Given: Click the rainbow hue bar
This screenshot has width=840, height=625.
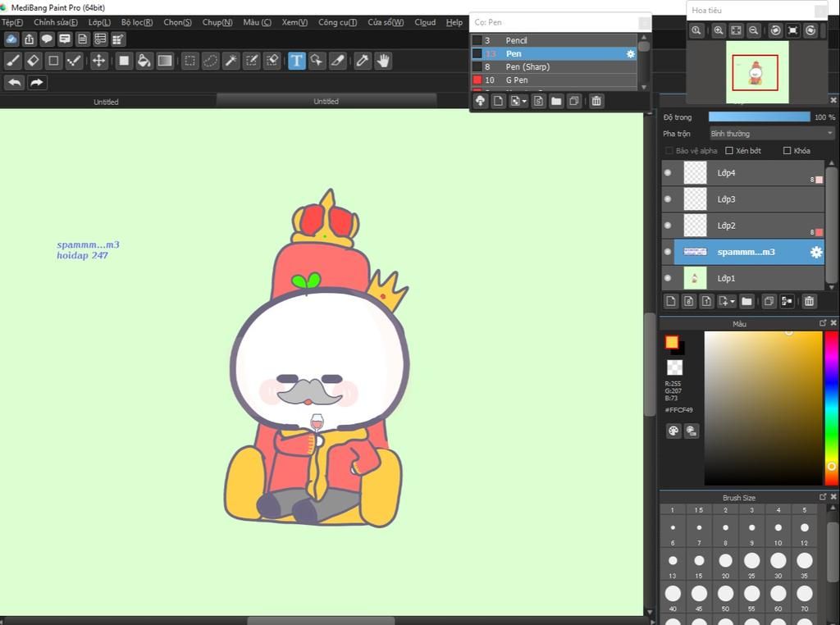Looking at the screenshot, I should click(x=831, y=408).
